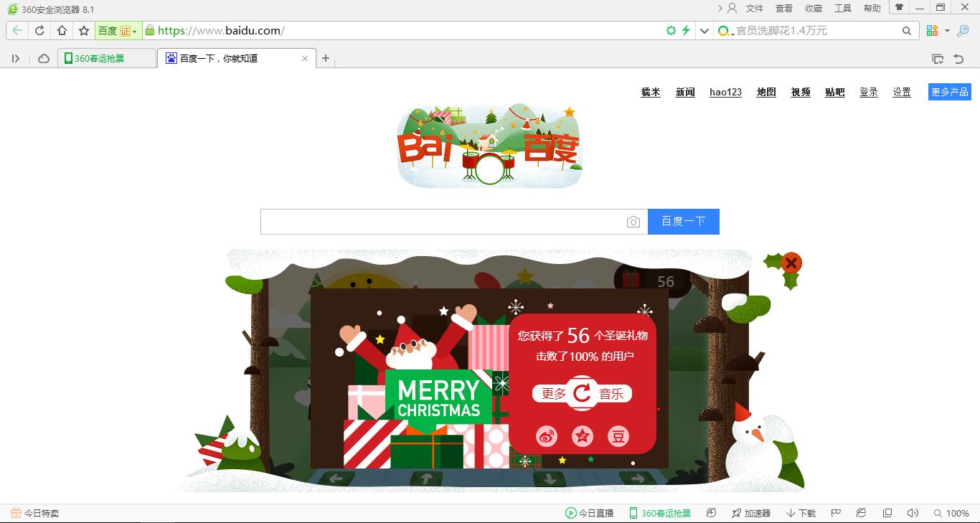The image size is (980, 523).
Task: Go to the browser home page icon
Action: click(x=62, y=31)
